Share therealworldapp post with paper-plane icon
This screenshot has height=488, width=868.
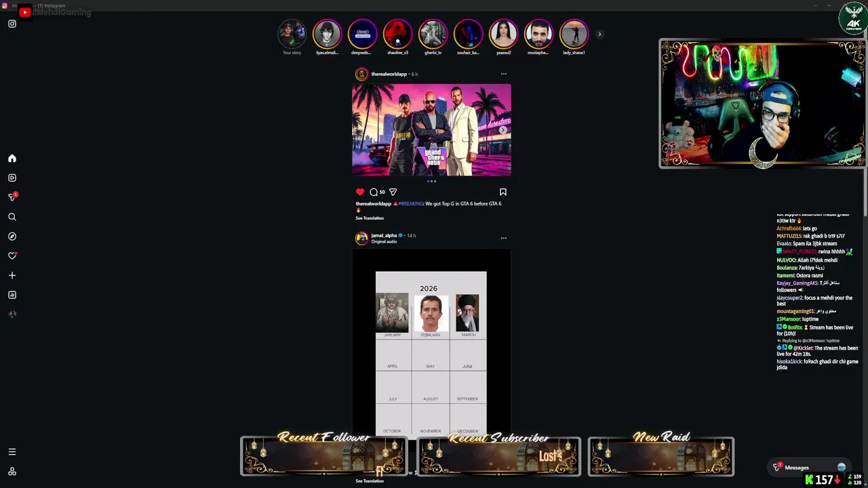(393, 192)
